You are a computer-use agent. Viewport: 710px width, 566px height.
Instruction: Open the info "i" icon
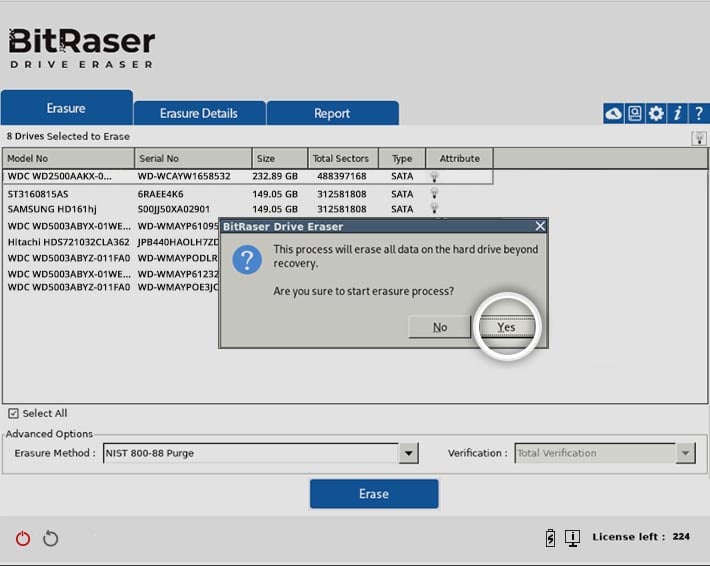coord(677,113)
